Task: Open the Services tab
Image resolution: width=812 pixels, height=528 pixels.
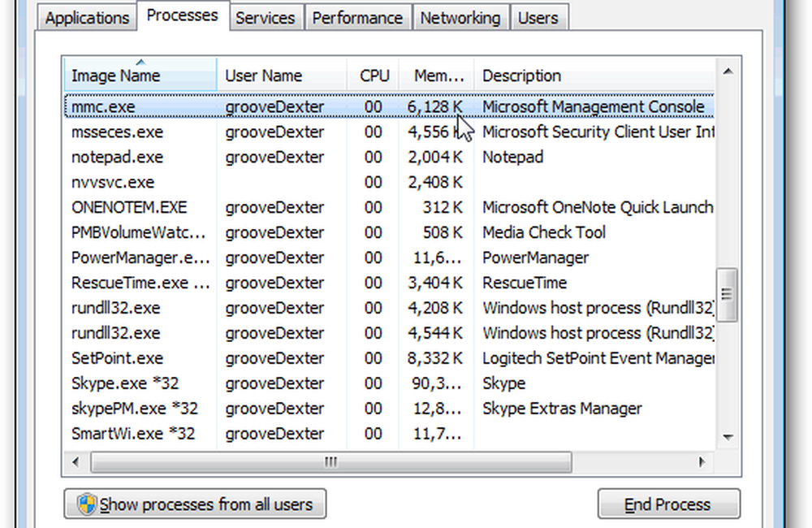Action: (266, 18)
